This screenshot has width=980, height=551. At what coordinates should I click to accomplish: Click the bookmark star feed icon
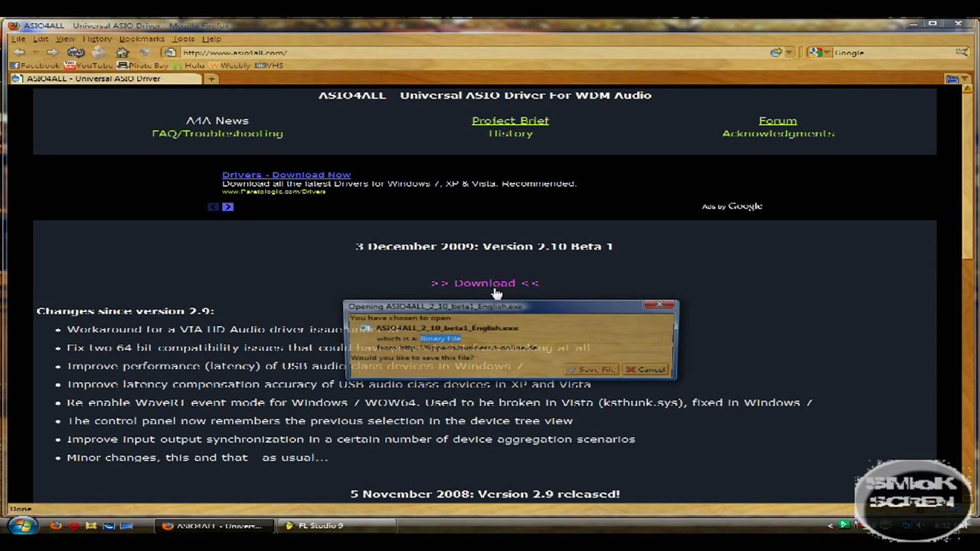coord(776,53)
